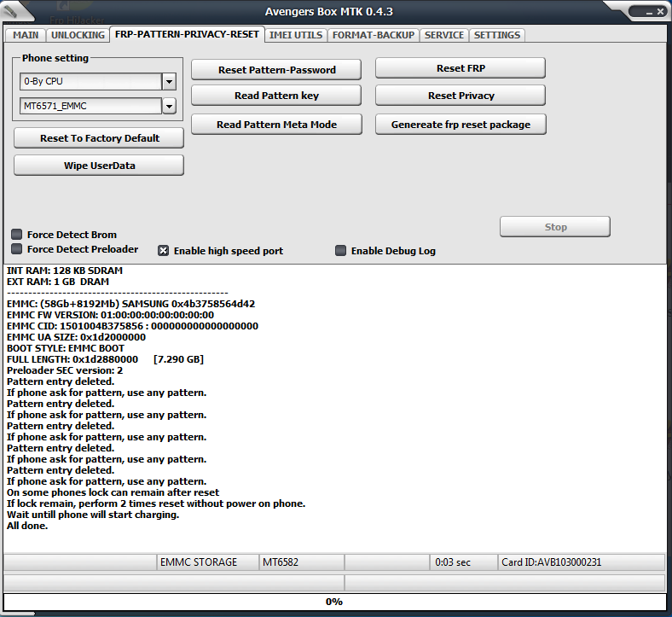Click 'If lock remain, perform 2 times reset' line
The image size is (672, 617).
(156, 503)
